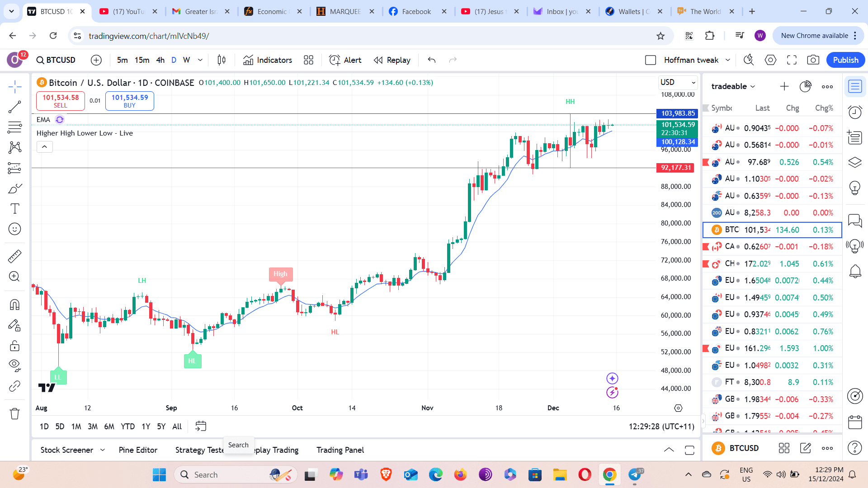
Task: Open the patterns drawing tool
Action: tap(15, 147)
